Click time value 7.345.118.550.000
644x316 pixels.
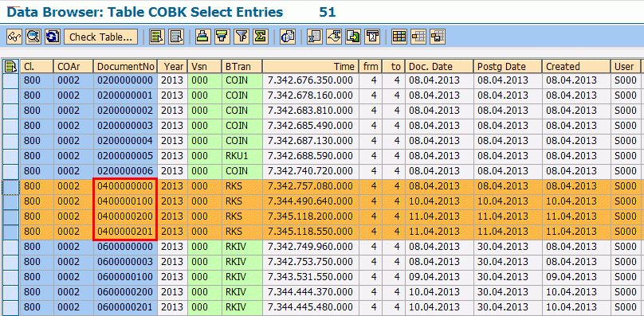click(310, 232)
